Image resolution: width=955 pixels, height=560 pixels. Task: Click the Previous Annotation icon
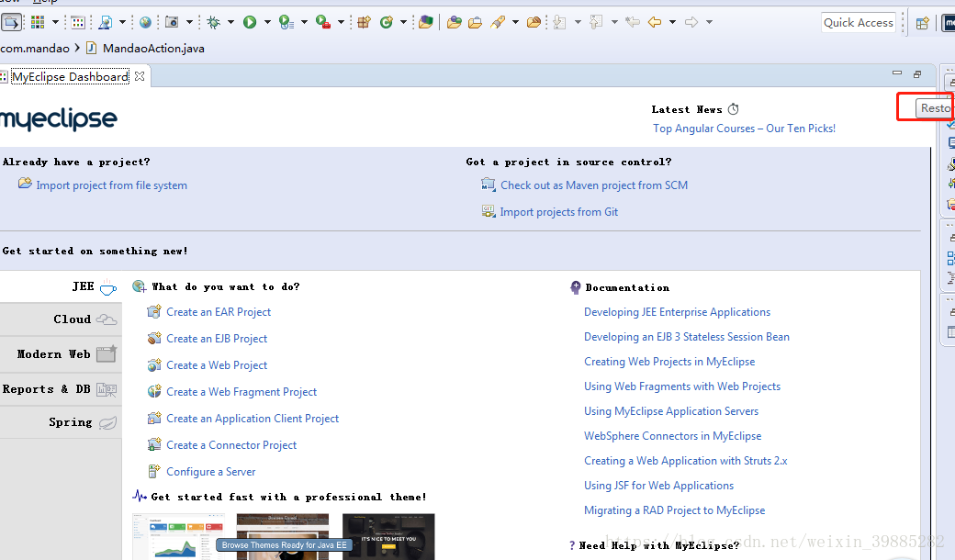point(596,23)
